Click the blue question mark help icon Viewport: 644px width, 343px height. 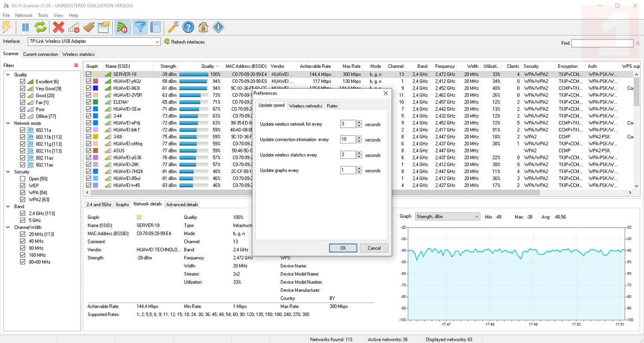(x=188, y=27)
